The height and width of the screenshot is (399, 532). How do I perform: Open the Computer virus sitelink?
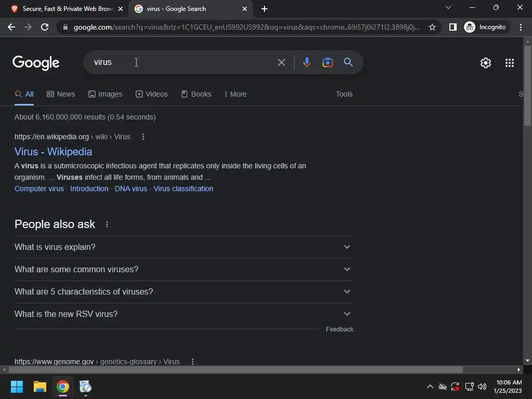click(x=39, y=189)
